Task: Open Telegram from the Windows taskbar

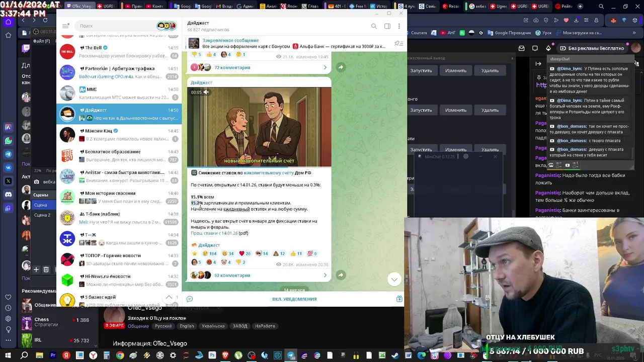Action: pyautogui.click(x=291, y=355)
